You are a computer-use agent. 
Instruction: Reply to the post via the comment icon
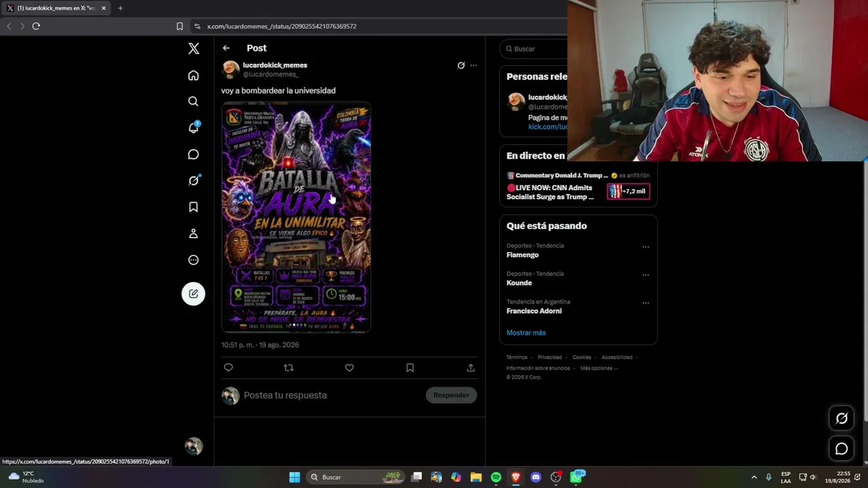[x=229, y=367]
